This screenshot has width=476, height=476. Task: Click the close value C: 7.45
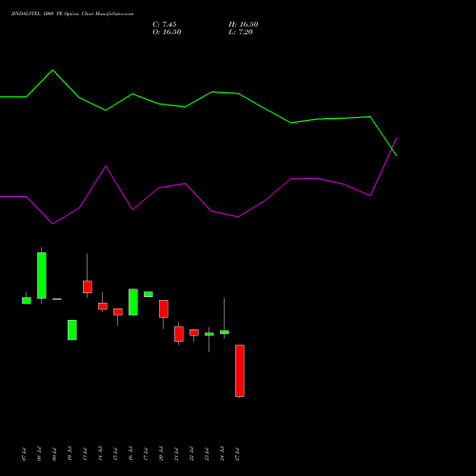click(165, 25)
